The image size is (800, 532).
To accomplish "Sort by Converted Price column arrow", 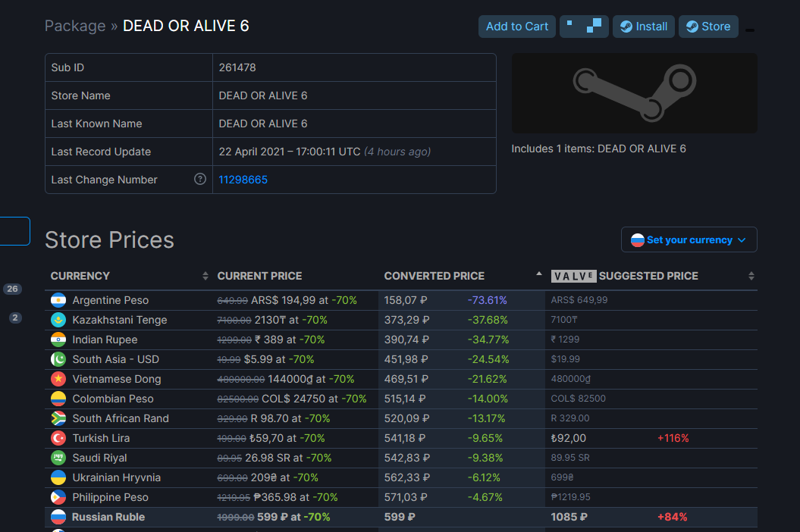I will 539,274.
